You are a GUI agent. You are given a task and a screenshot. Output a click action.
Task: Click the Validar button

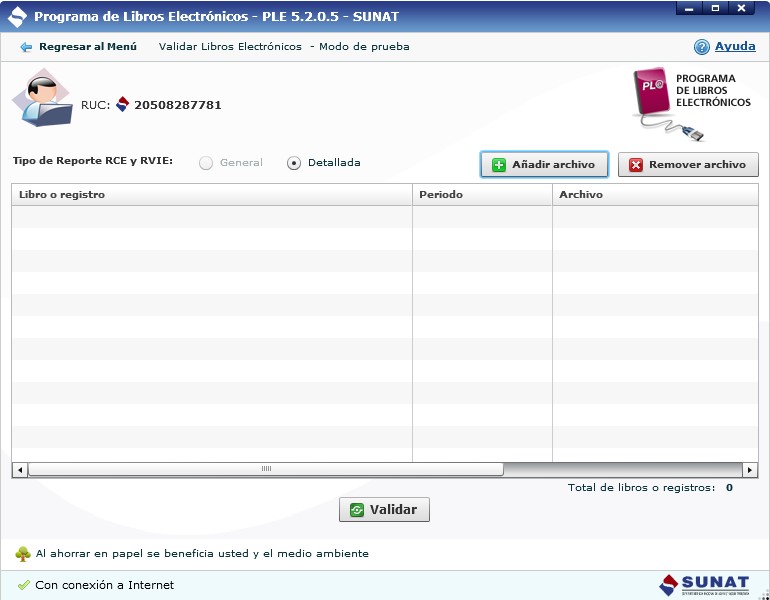[x=385, y=510]
